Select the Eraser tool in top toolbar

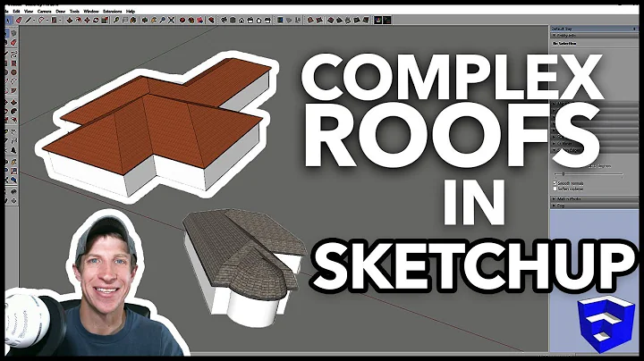[19, 20]
